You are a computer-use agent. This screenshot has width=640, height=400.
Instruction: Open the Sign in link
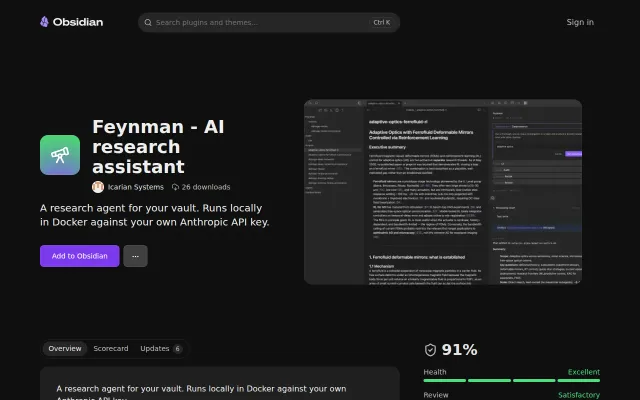click(580, 22)
